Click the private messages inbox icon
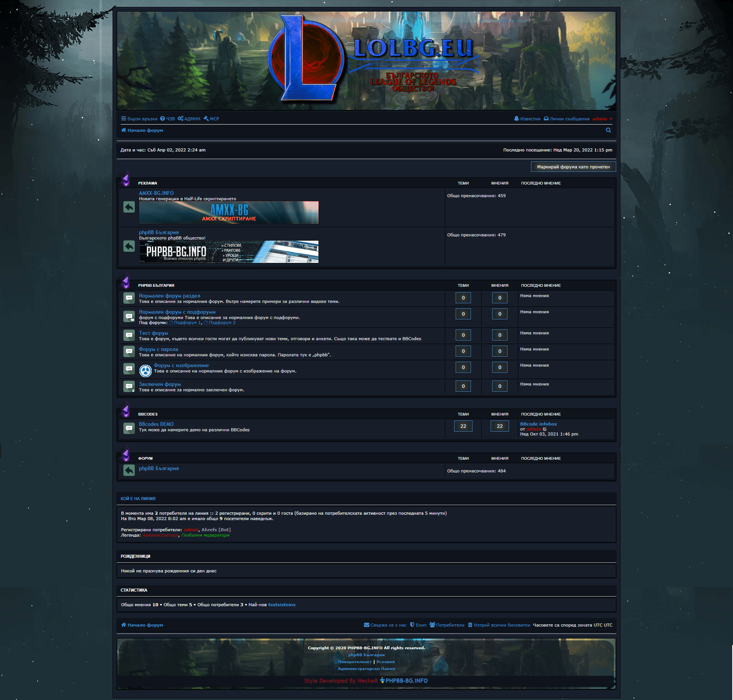The height and width of the screenshot is (700, 733). click(546, 119)
